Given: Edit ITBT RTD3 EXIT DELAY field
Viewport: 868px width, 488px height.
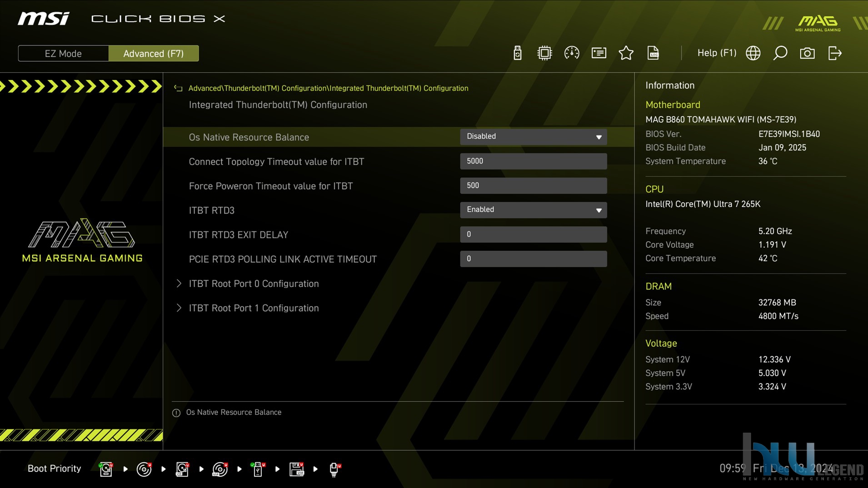Looking at the screenshot, I should click(x=533, y=234).
